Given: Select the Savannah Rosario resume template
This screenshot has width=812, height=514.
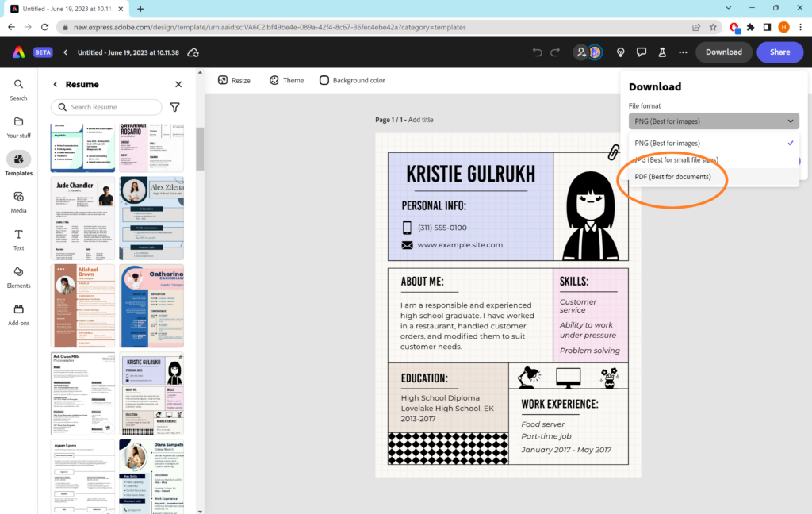Looking at the screenshot, I should [151, 148].
